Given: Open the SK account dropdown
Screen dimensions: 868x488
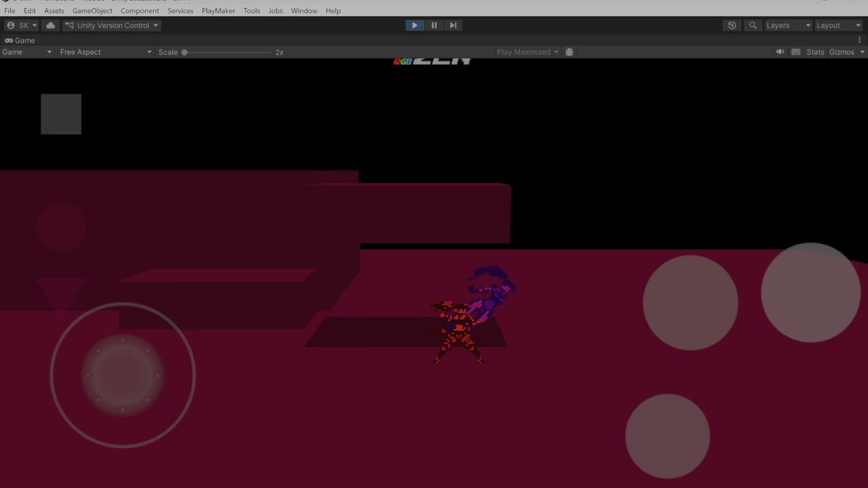Looking at the screenshot, I should point(22,25).
